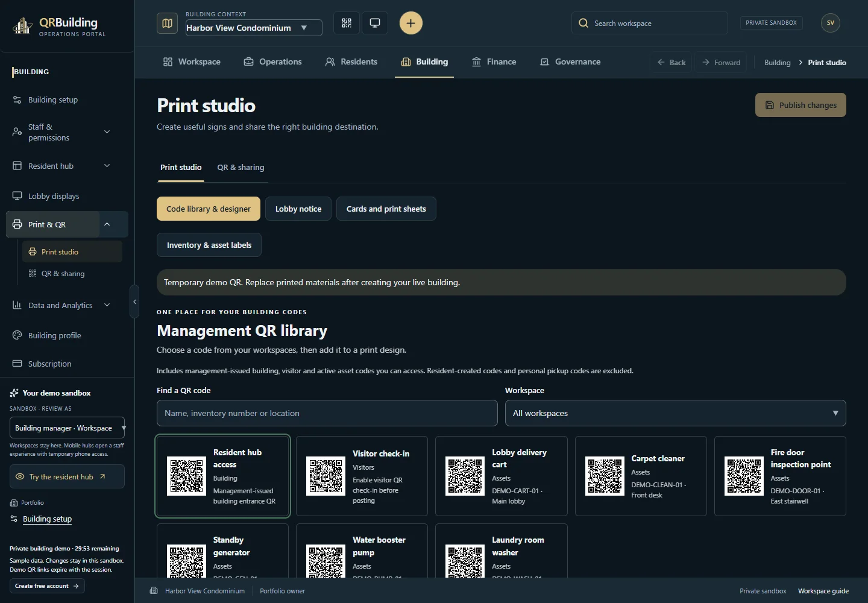868x603 pixels.
Task: Switch to the Workspace top tab
Action: pos(192,62)
